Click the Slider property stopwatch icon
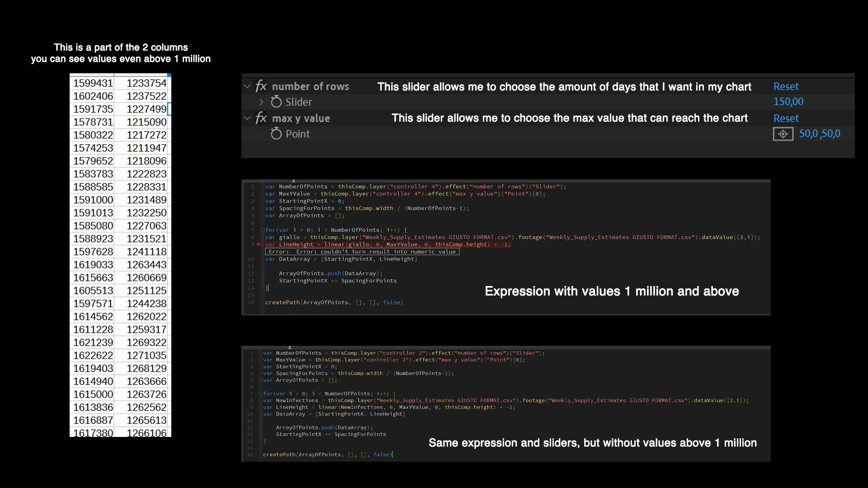This screenshot has width=868, height=488. click(x=276, y=102)
